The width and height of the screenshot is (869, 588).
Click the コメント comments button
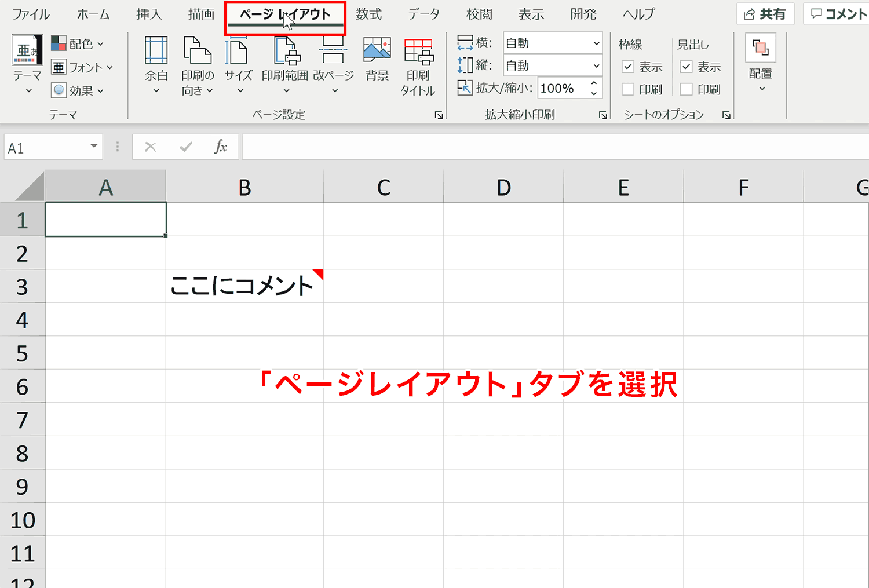(837, 14)
